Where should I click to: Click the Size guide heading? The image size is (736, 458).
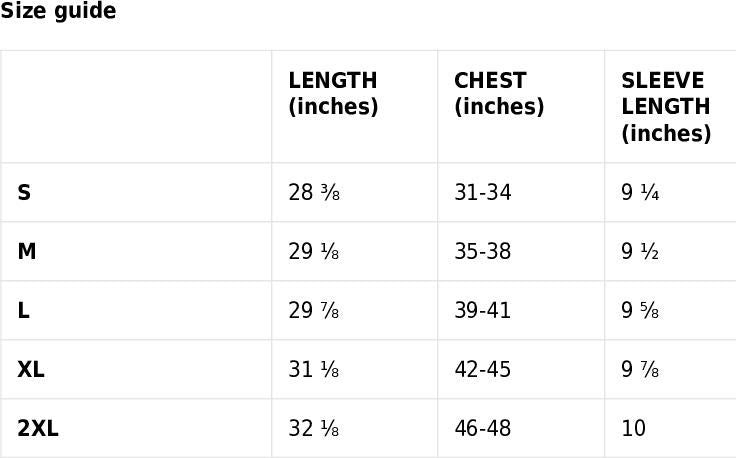[x=58, y=12]
